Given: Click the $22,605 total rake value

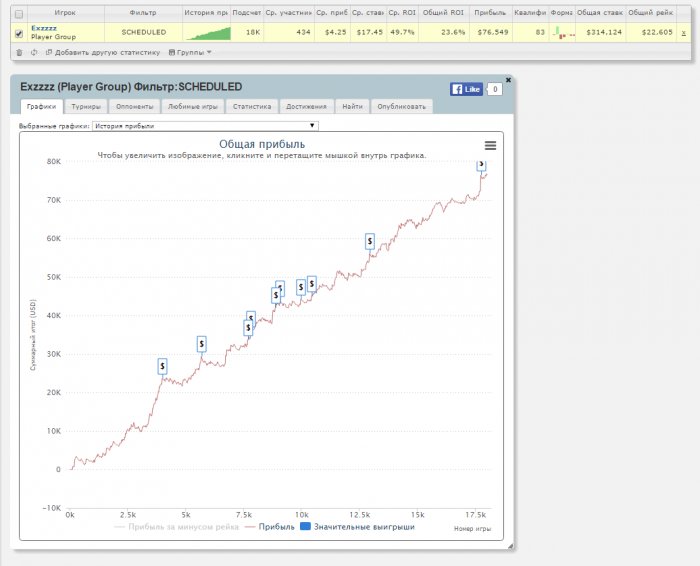Looking at the screenshot, I should click(655, 33).
